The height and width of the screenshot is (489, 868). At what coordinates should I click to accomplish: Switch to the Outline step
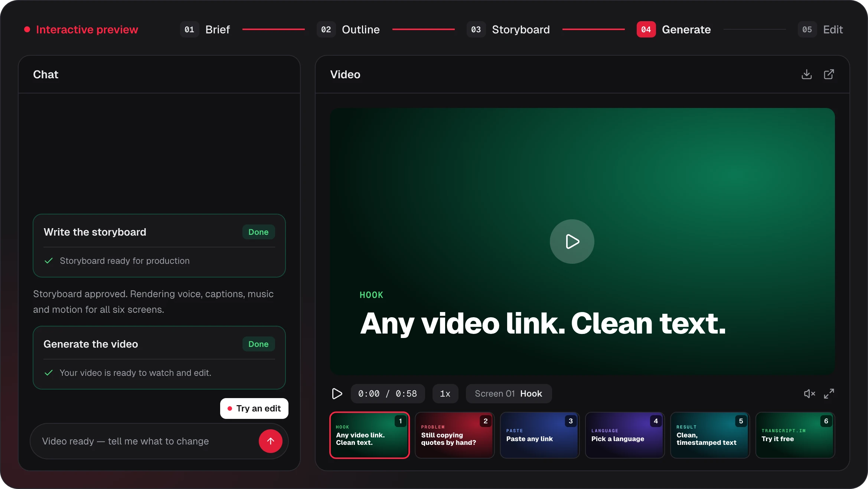click(348, 29)
